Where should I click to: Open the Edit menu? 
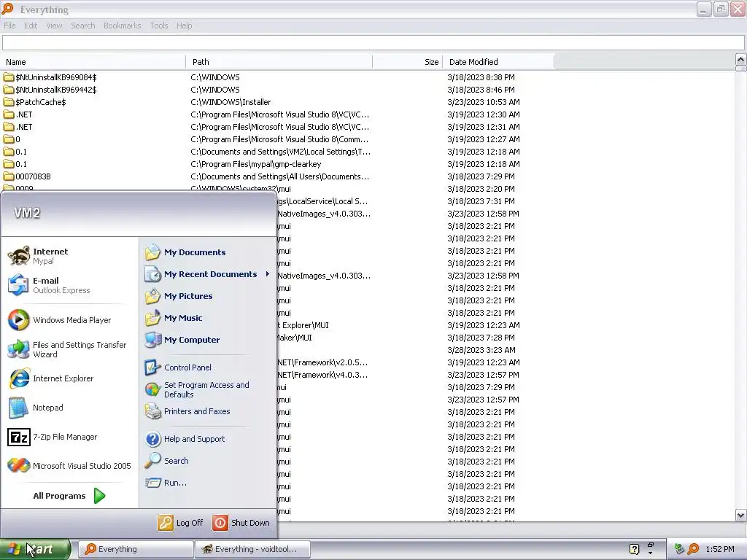pos(31,26)
